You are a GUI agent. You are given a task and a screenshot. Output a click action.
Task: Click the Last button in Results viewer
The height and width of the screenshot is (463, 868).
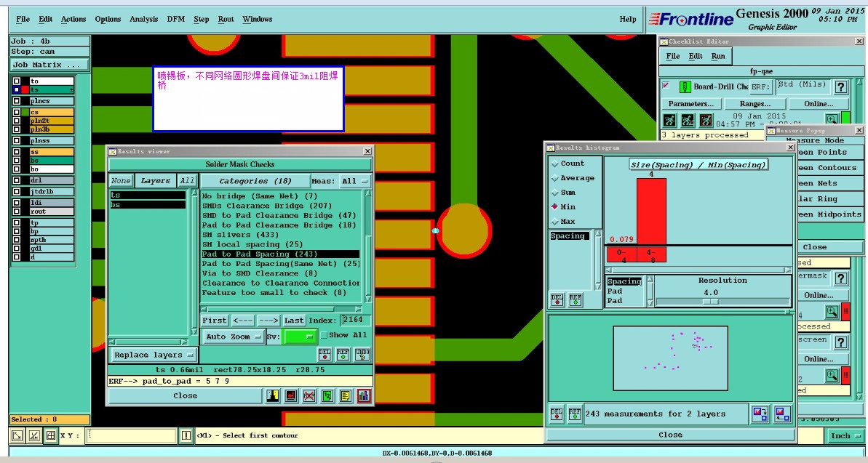294,321
